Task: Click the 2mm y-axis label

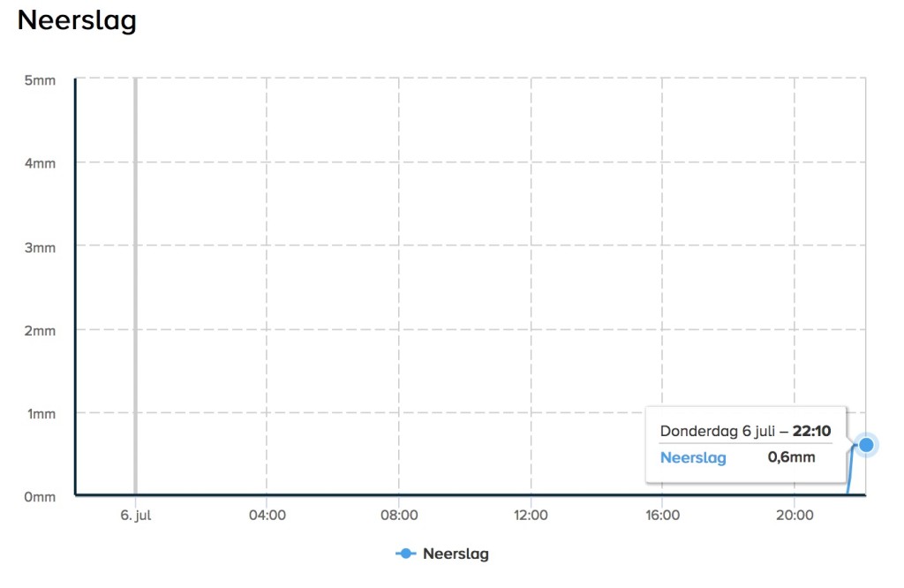Action: pyautogui.click(x=40, y=331)
